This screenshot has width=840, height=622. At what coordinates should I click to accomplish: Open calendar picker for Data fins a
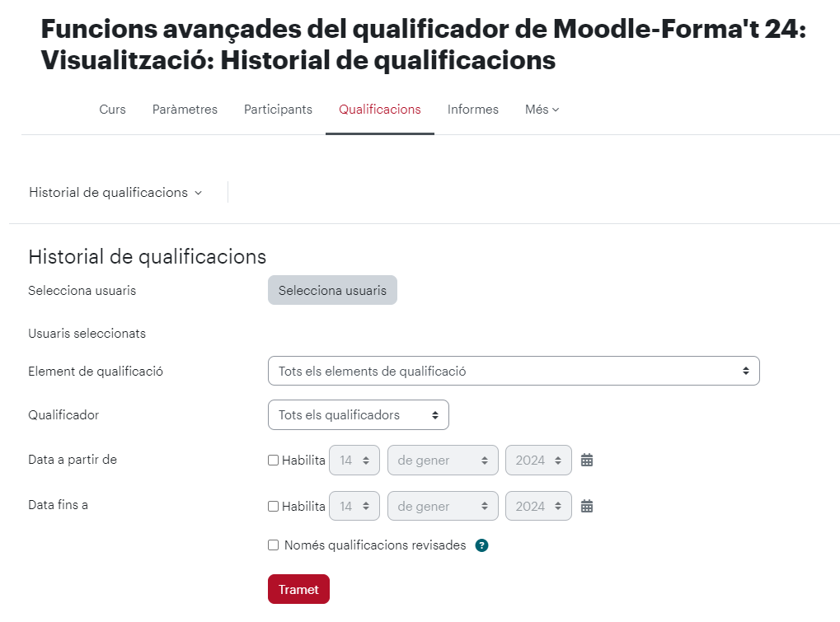587,506
